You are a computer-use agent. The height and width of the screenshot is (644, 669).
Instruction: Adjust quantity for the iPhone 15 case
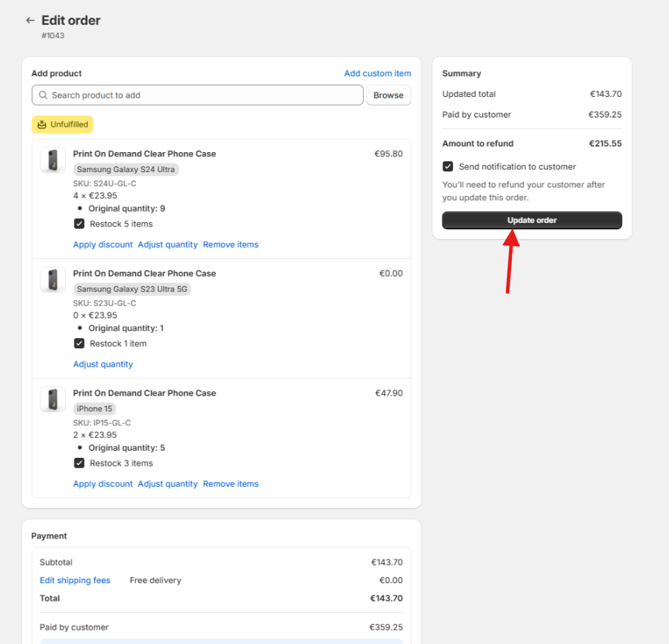(x=168, y=484)
